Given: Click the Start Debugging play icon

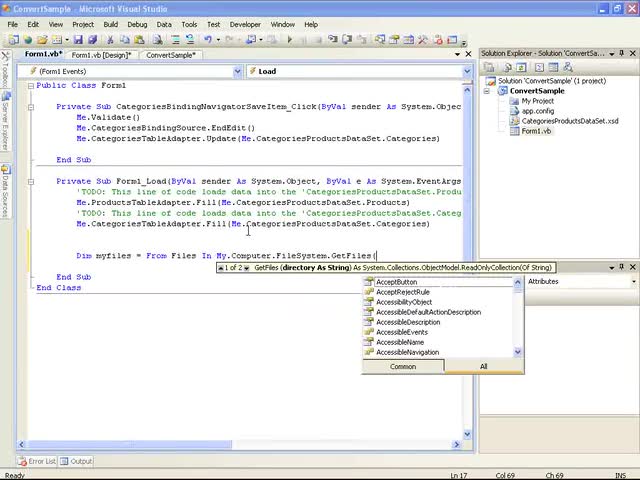Looking at the screenshot, I should [x=290, y=40].
